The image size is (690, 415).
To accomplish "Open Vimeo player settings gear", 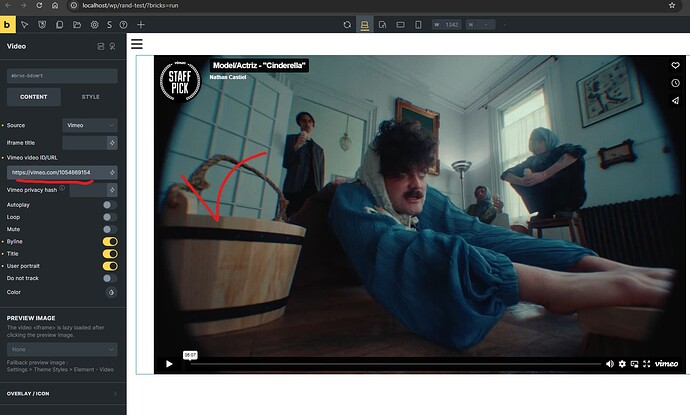I will pos(622,364).
